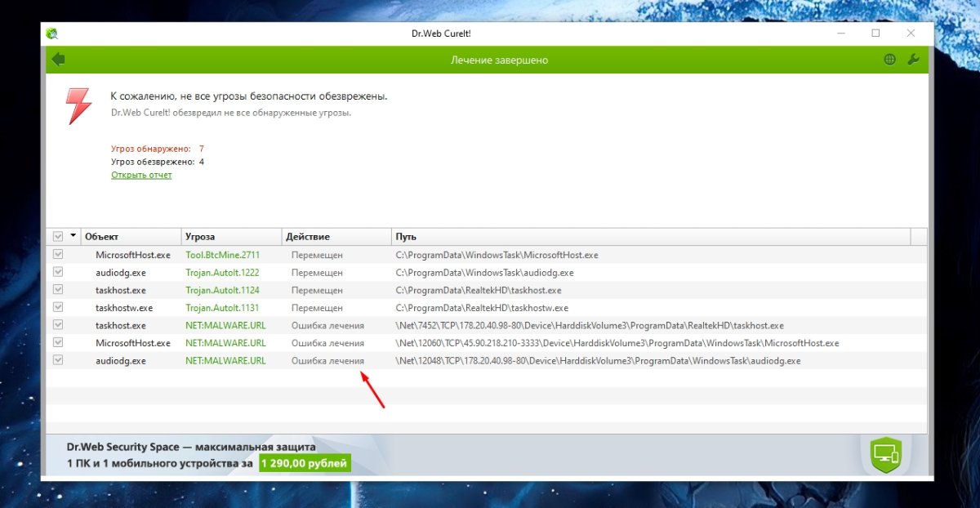Toggle checkbox for Trojan.AutoIt.1222 row

coord(58,272)
